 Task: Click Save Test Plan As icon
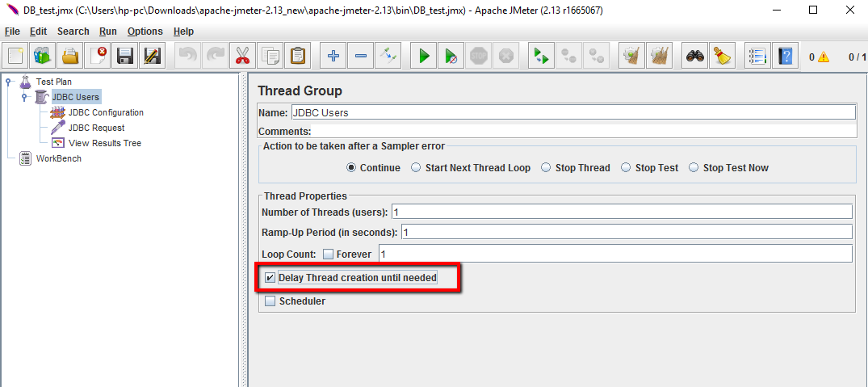pos(152,56)
